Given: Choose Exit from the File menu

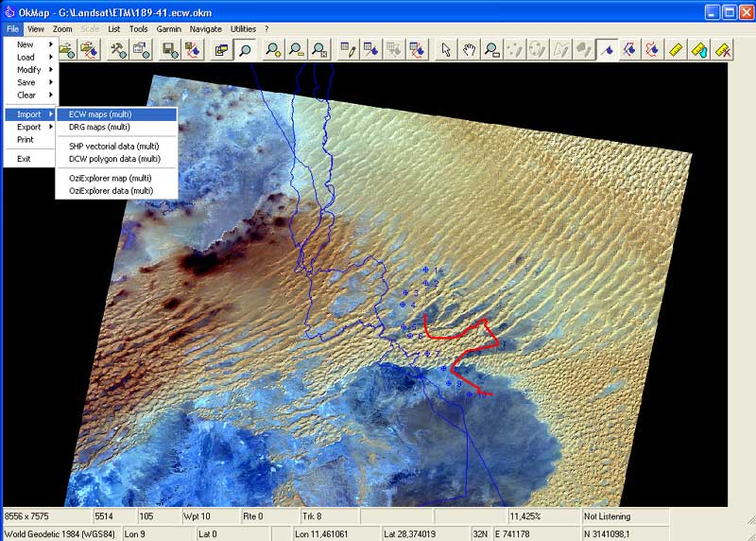Looking at the screenshot, I should (31, 159).
